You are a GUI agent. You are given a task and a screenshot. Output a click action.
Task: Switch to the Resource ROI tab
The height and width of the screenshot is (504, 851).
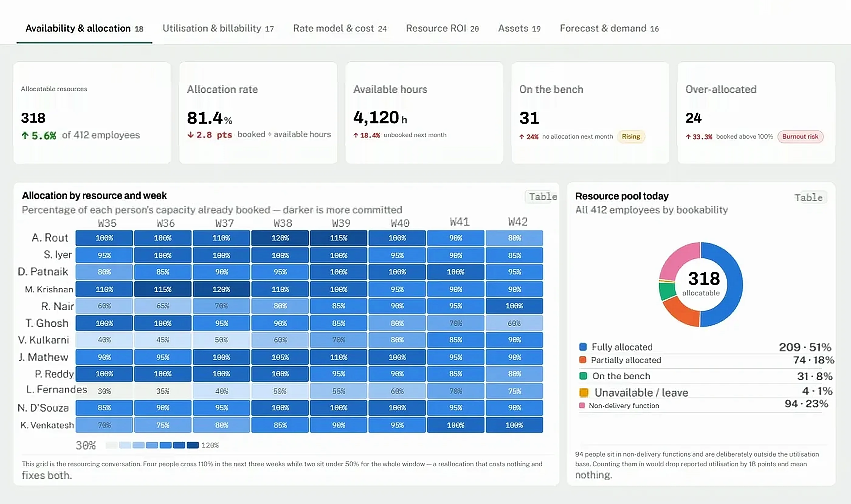[442, 28]
